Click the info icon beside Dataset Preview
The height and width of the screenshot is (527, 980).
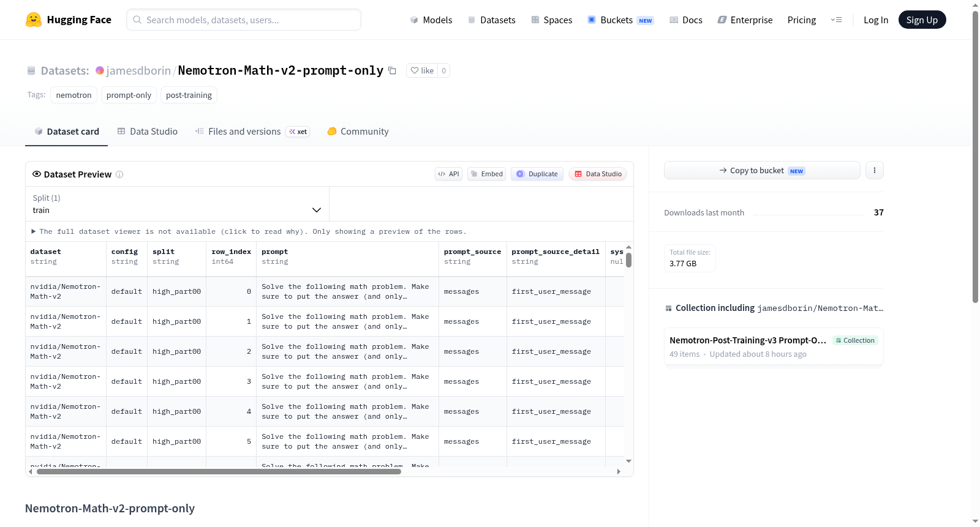[x=119, y=174]
